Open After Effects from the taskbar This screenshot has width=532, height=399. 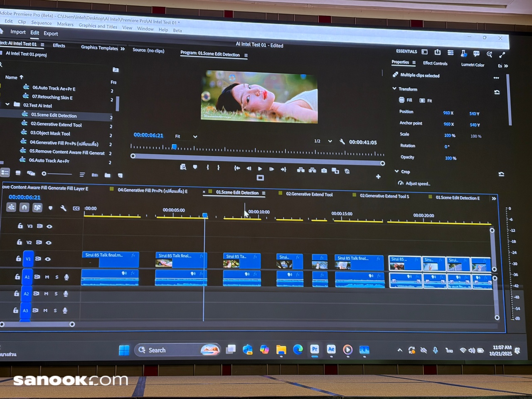pos(331,350)
